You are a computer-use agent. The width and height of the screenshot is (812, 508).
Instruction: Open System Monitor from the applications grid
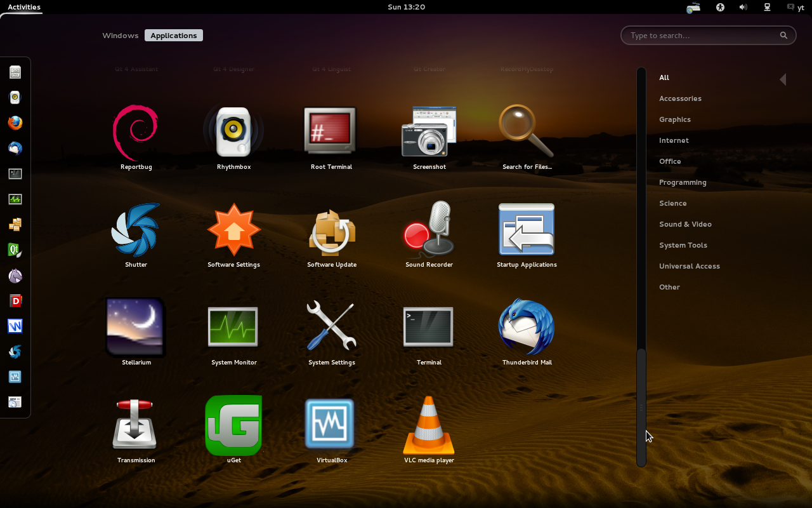[233, 333]
